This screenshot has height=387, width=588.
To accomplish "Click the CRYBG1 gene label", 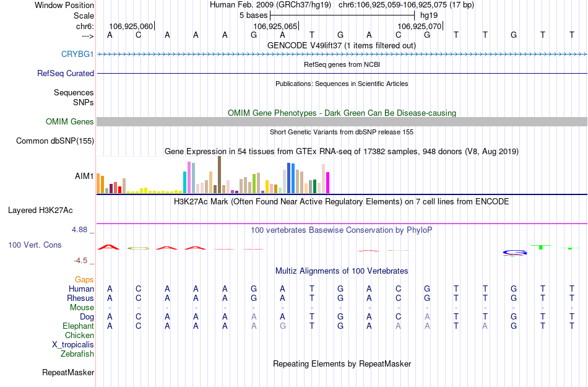I will click(77, 54).
